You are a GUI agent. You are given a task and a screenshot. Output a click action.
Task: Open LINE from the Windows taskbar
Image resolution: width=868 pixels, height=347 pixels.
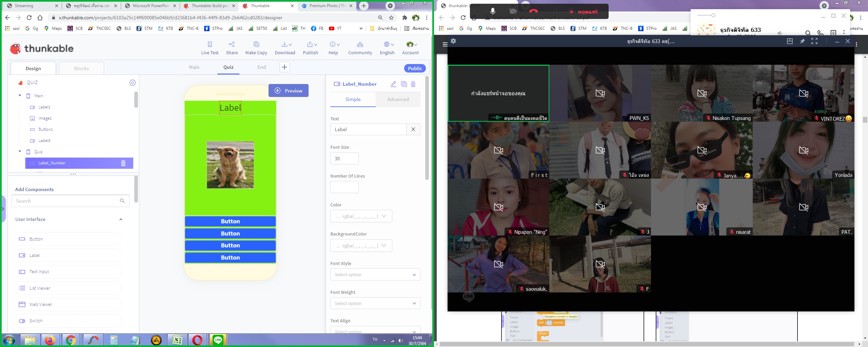click(x=218, y=340)
